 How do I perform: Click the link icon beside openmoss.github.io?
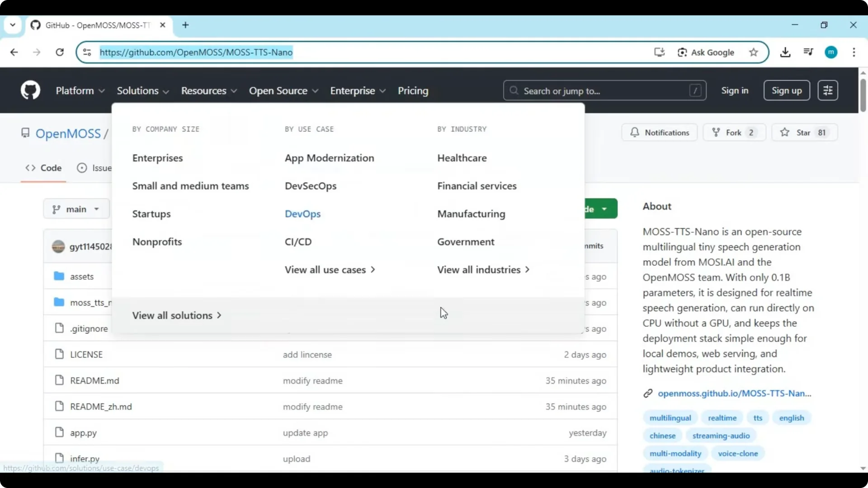pos(648,394)
